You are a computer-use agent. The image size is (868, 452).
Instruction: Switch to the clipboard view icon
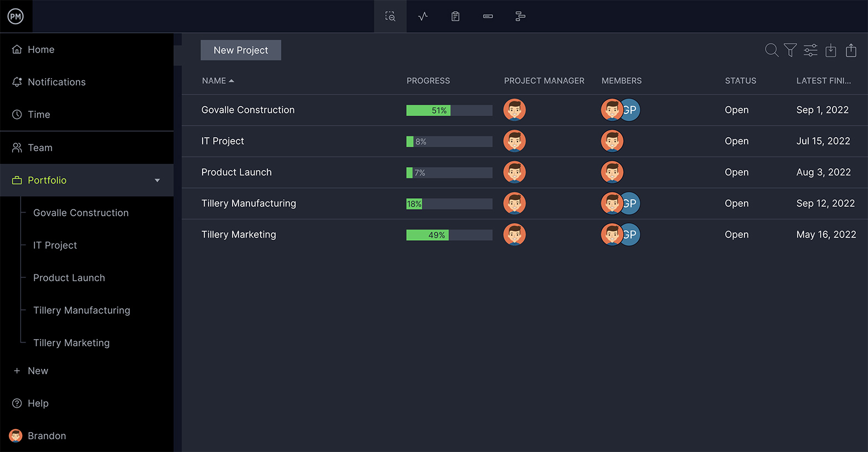(x=455, y=17)
